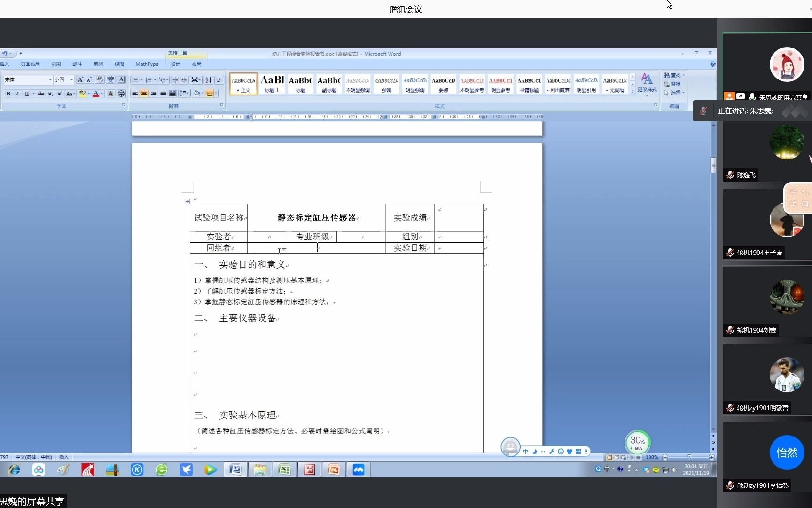The image size is (812, 508).
Task: Apply justified paragraph alignment
Action: click(163, 93)
